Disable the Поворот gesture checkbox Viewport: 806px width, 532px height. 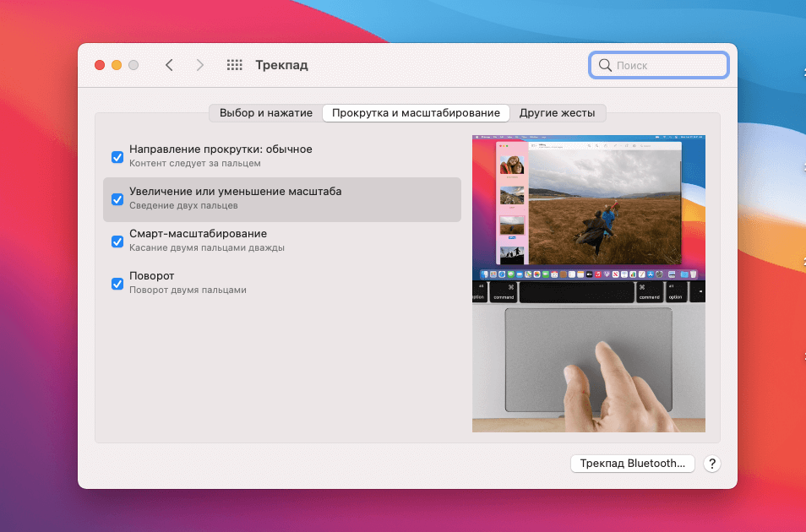click(117, 284)
